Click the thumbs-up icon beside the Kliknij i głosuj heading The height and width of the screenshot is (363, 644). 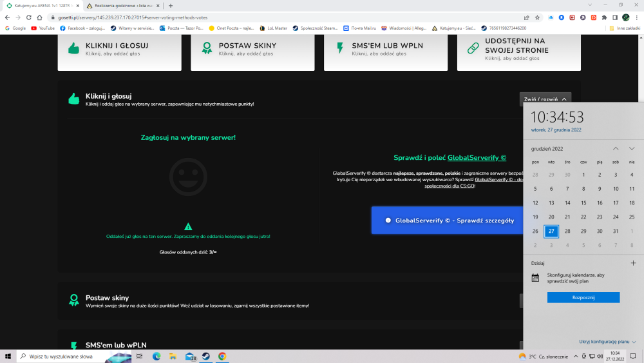[73, 99]
